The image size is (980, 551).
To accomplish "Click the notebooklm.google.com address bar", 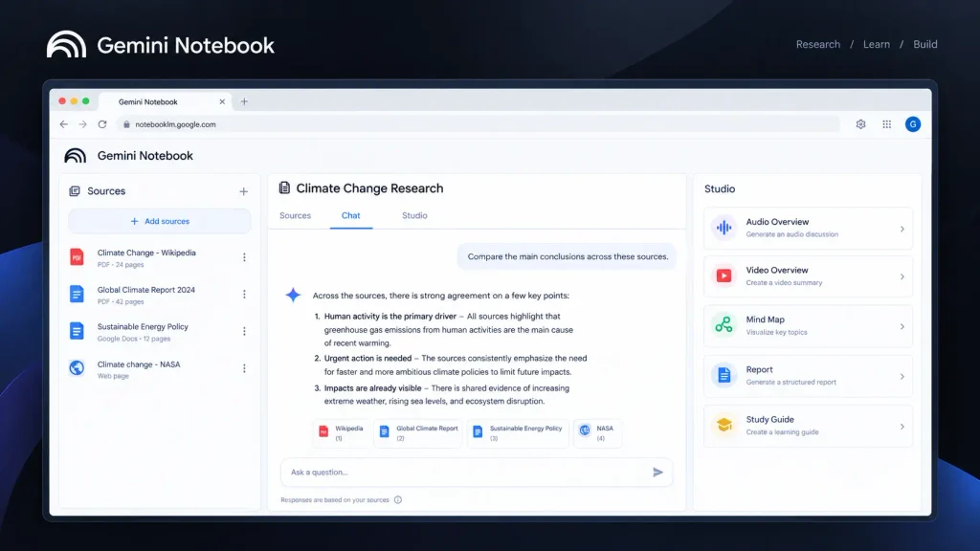I will point(479,124).
